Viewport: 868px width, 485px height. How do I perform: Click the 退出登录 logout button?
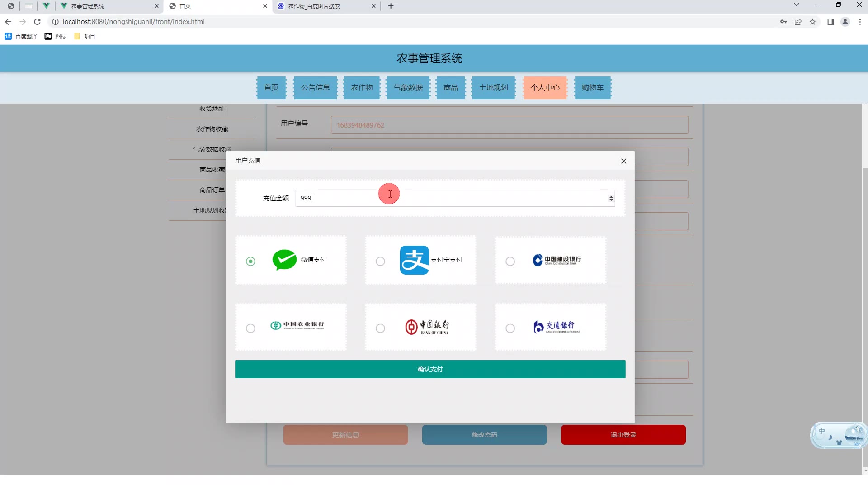(623, 435)
